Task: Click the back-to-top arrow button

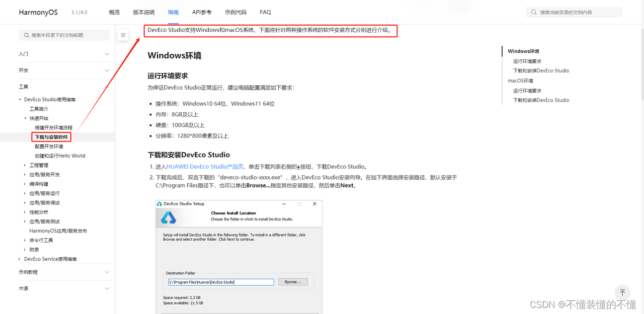Action: tap(622, 292)
